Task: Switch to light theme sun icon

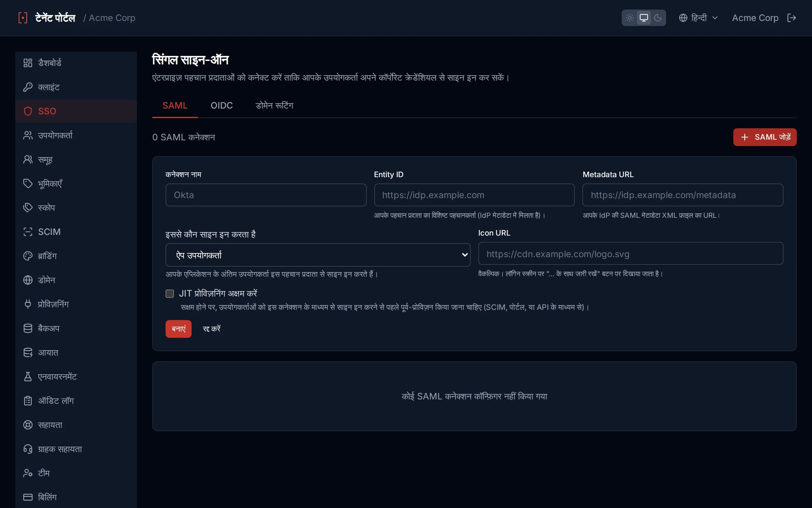Action: pyautogui.click(x=630, y=18)
